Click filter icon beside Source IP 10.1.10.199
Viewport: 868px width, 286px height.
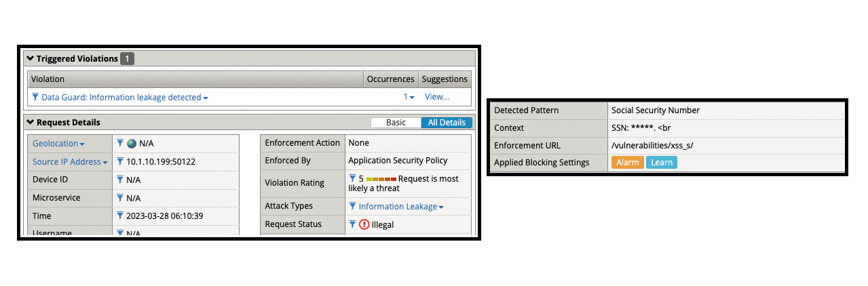(120, 161)
